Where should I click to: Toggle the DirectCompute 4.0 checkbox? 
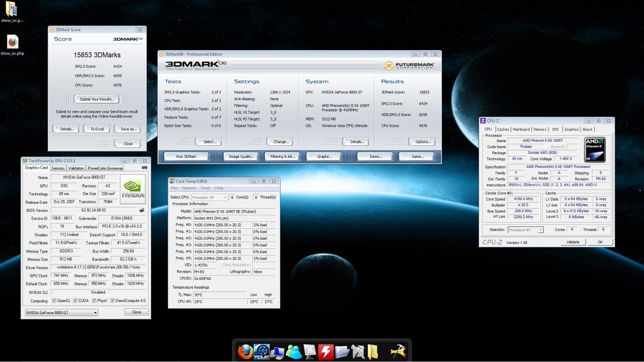pos(113,300)
